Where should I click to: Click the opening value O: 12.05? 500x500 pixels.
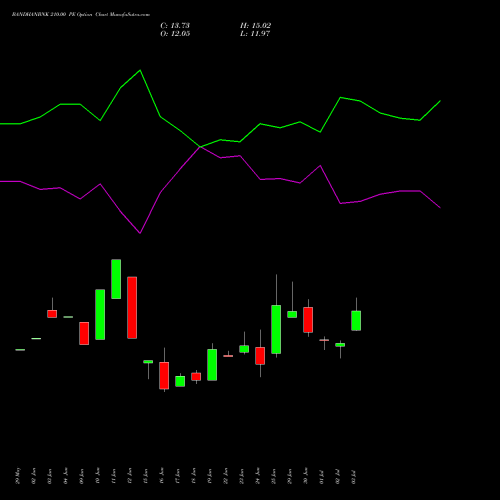coord(175,34)
